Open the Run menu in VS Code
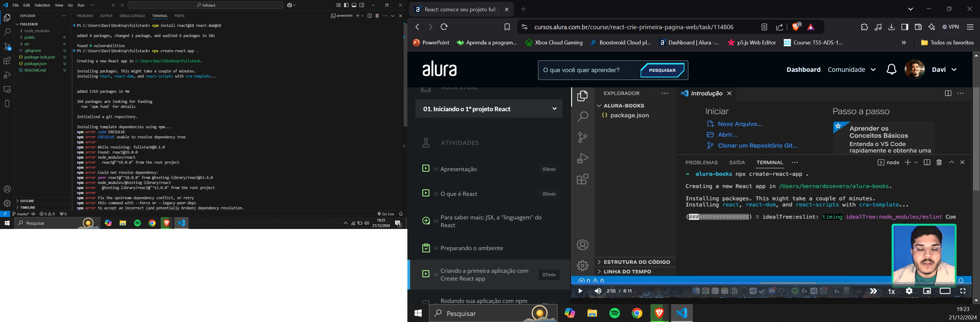Screen dimensions: 980x322 81,5
